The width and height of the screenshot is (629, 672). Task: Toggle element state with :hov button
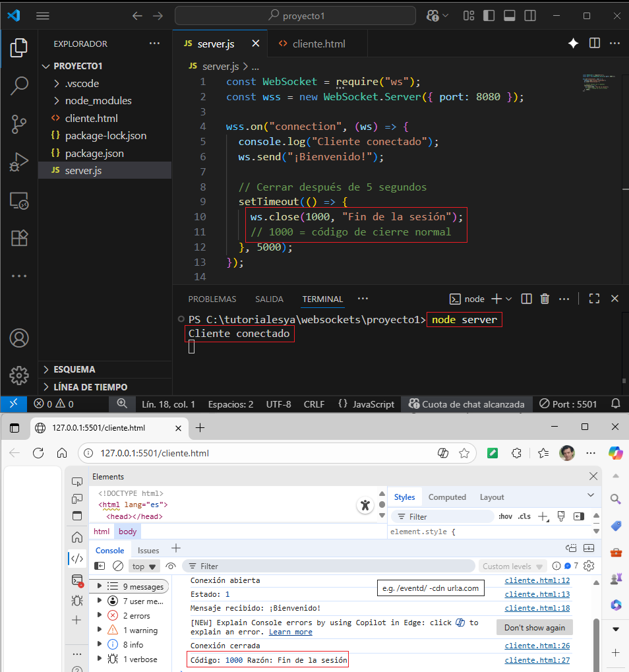pyautogui.click(x=504, y=516)
